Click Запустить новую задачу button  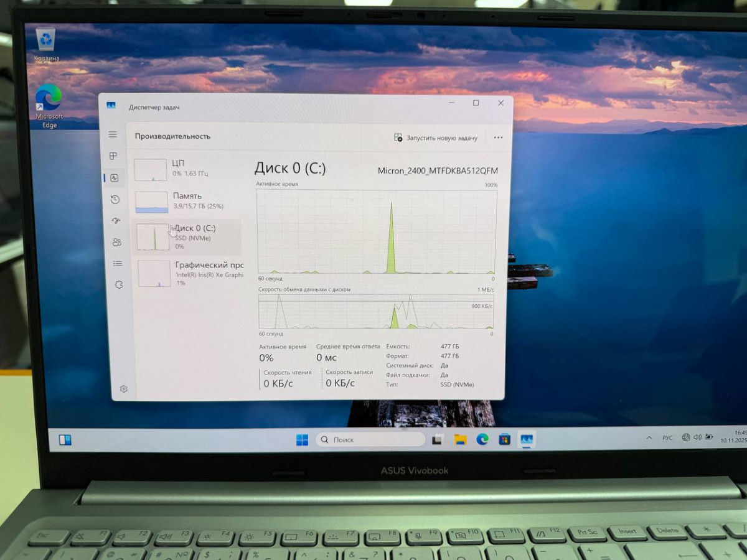click(x=436, y=138)
